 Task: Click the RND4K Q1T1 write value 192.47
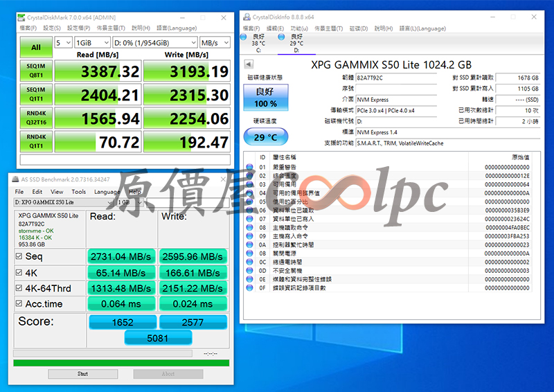[187, 142]
